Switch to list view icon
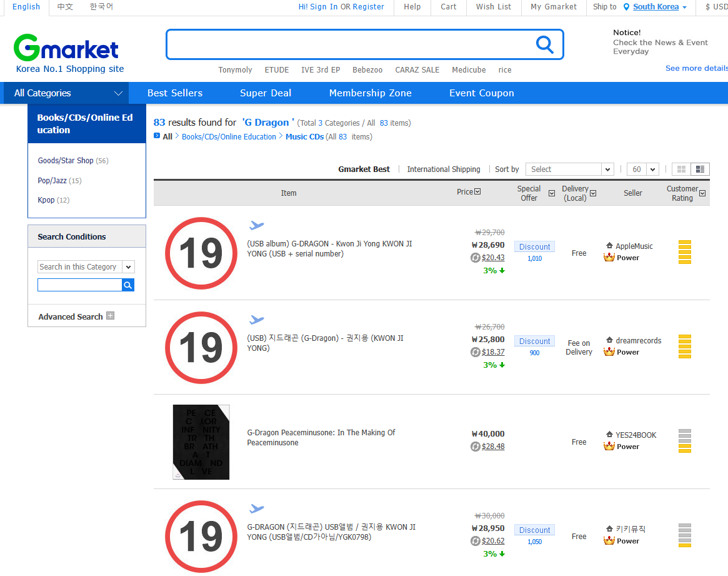The width and height of the screenshot is (728, 576). point(700,169)
